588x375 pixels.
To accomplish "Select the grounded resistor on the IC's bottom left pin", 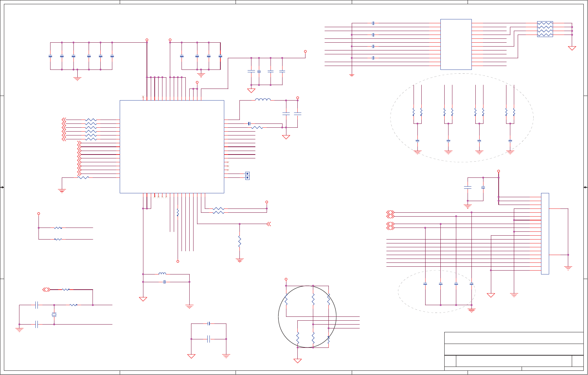I will coord(83,177).
